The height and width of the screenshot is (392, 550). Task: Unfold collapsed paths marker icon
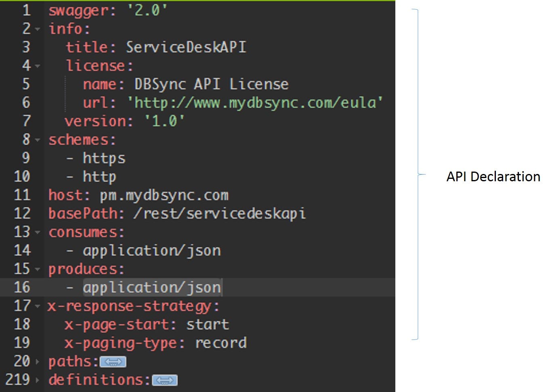[x=113, y=362]
